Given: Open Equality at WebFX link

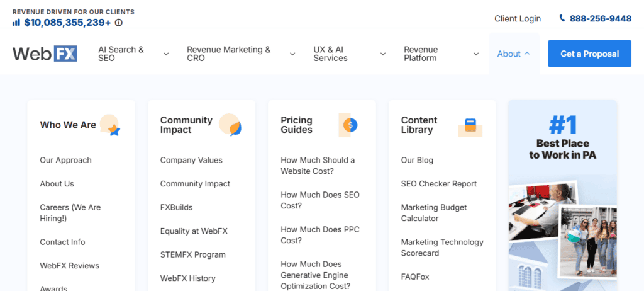Looking at the screenshot, I should coord(194,231).
